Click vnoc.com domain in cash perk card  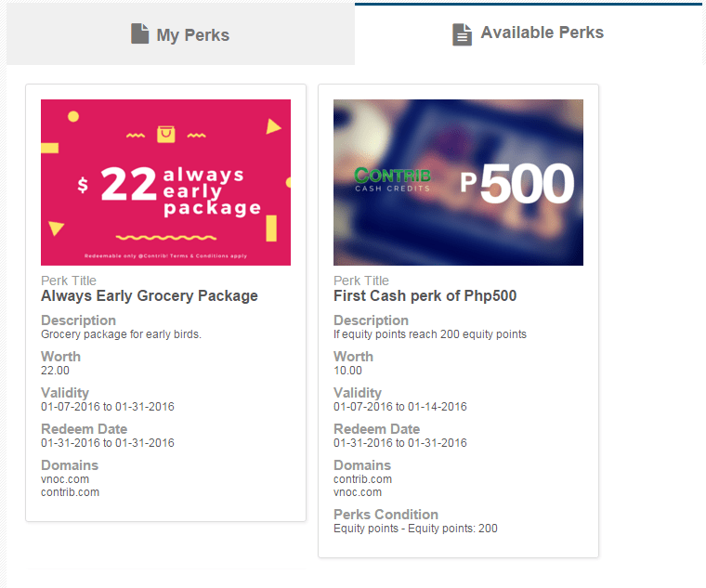pyautogui.click(x=358, y=492)
